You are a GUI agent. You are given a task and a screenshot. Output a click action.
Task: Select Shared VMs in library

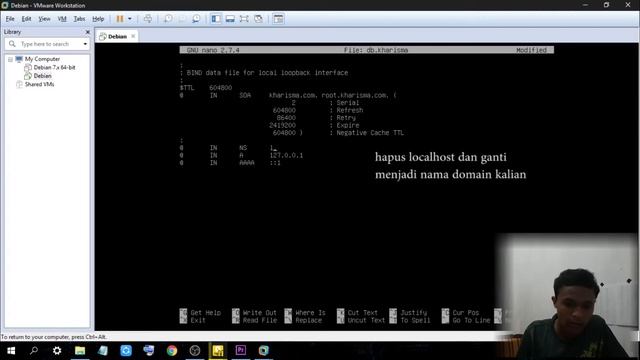[x=39, y=84]
